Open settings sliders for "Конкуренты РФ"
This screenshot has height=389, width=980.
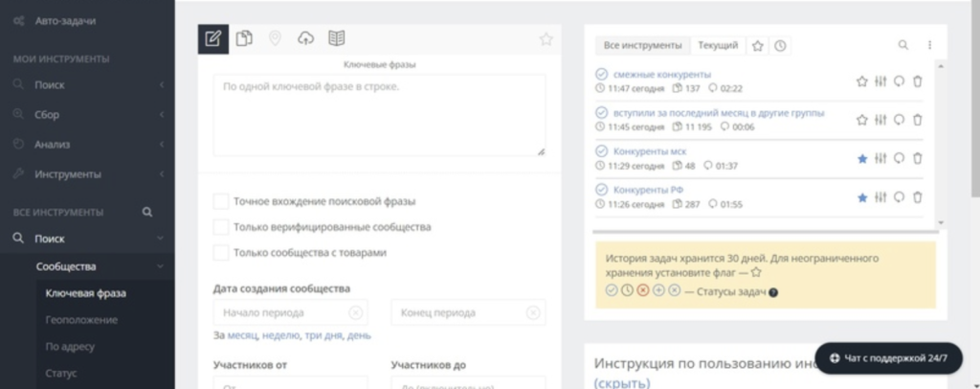click(880, 197)
